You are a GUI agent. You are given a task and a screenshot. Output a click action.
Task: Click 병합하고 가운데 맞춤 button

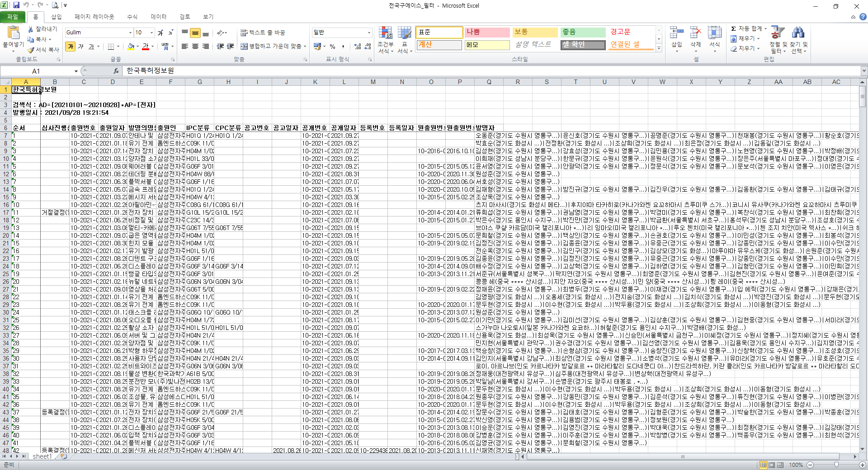(271, 47)
